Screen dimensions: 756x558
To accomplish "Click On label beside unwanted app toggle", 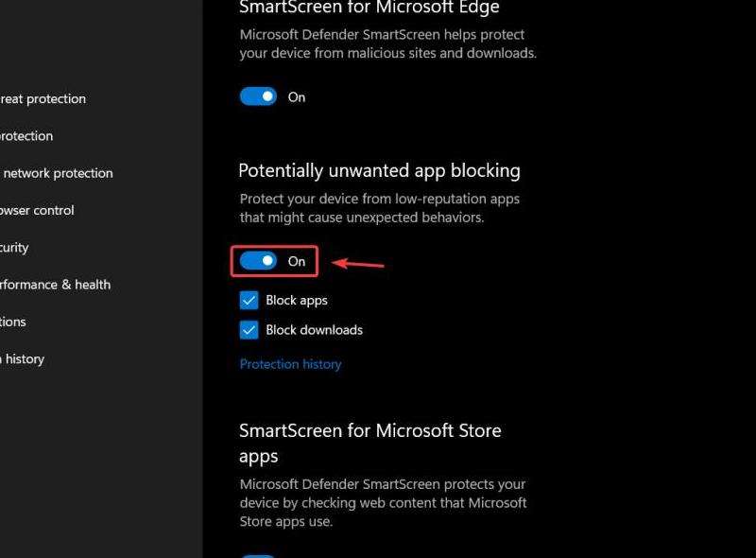I will pyautogui.click(x=297, y=262).
